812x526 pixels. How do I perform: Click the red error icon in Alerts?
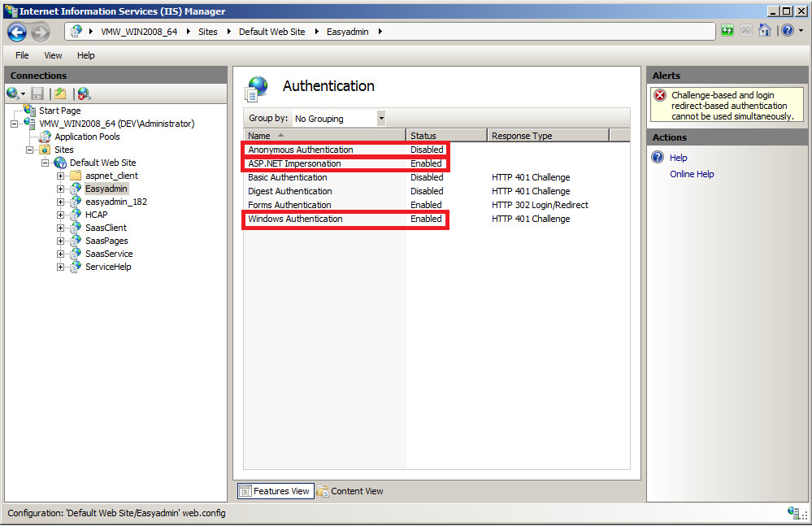tap(660, 96)
